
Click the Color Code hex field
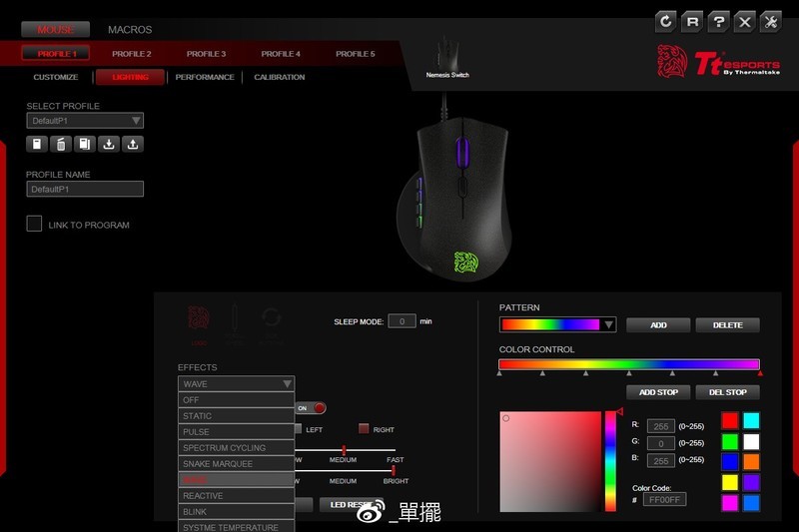664,499
